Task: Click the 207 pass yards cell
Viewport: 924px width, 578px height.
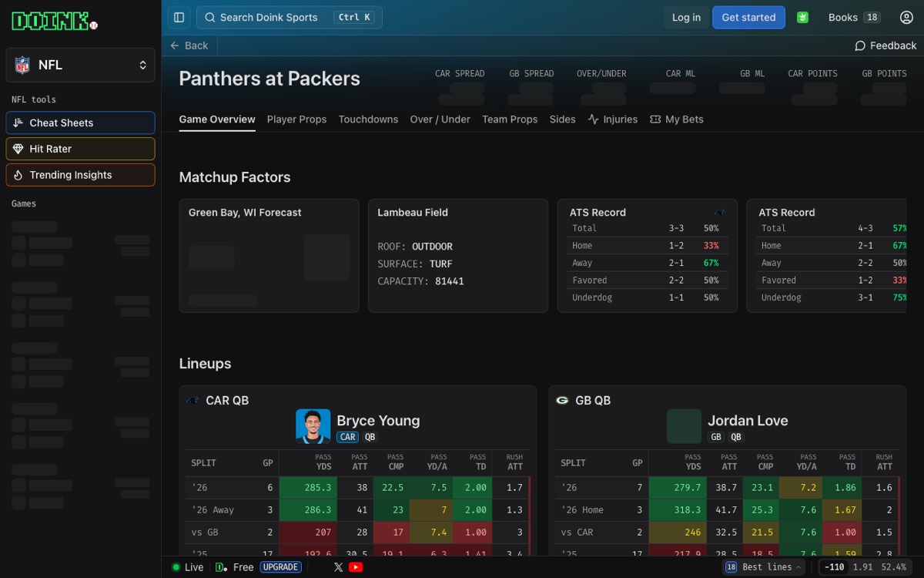Action: pyautogui.click(x=307, y=532)
